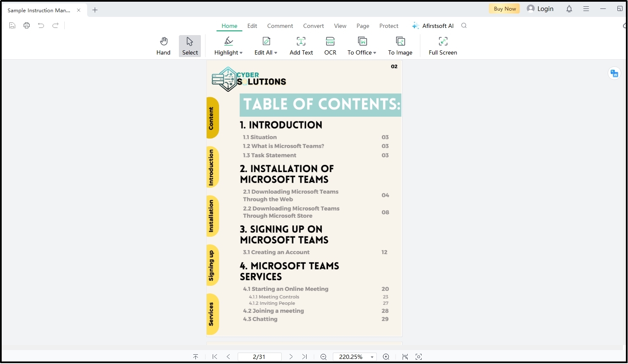Open the search magnifier in the ribbon
The width and height of the screenshot is (628, 364).
pos(464,26)
